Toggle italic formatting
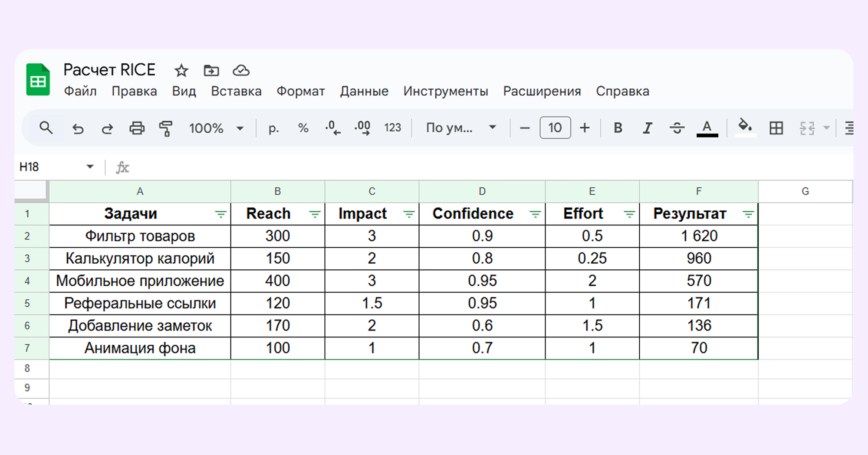868x455 pixels. point(647,128)
